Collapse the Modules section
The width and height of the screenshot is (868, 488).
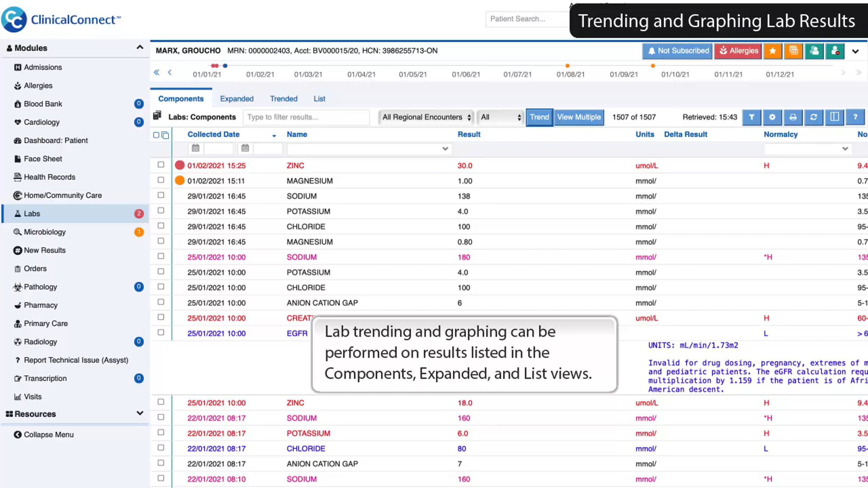point(140,47)
